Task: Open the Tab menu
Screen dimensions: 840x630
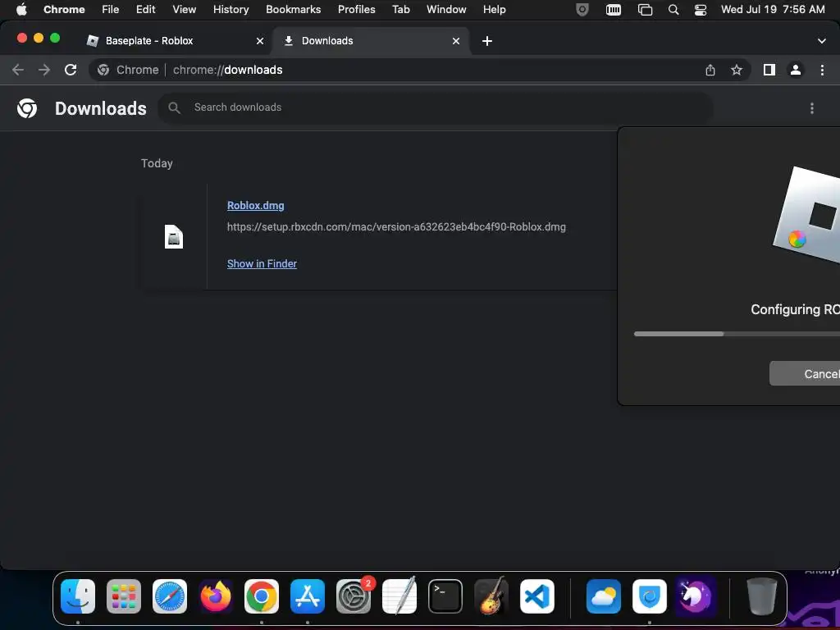Action: (x=401, y=10)
